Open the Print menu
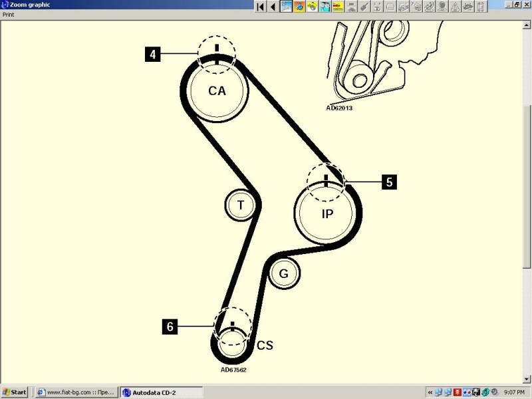Screen dimensions: 532x399 (9, 15)
